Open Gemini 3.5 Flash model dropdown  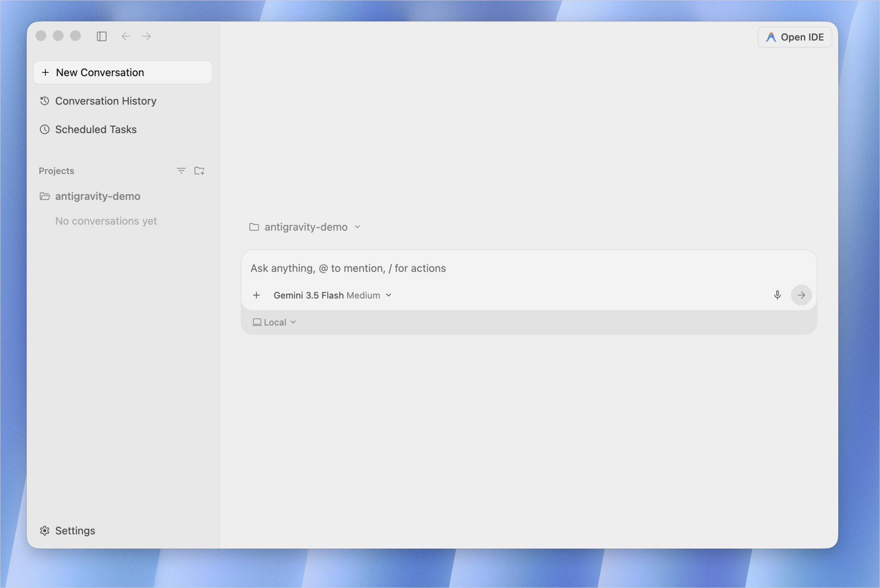[333, 295]
